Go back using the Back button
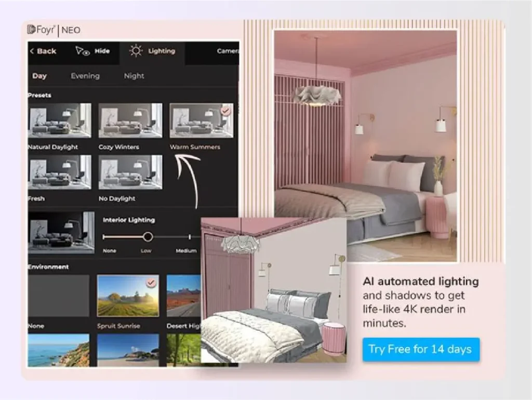This screenshot has width=532, height=400. [43, 51]
